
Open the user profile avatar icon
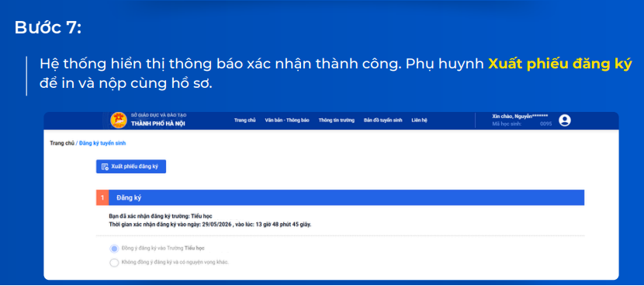click(x=565, y=120)
